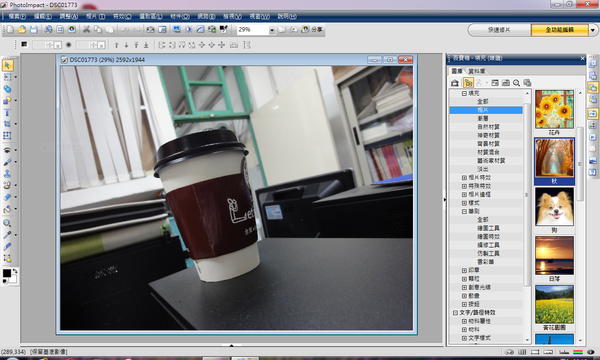Click the black foreground color swatch
The image size is (600, 360).
tap(7, 273)
